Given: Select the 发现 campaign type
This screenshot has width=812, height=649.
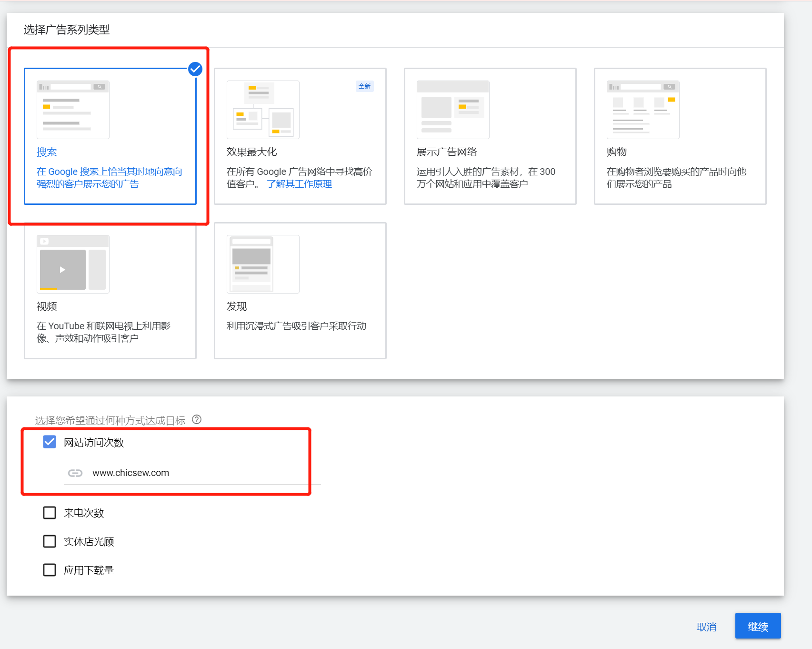Looking at the screenshot, I should [x=300, y=290].
